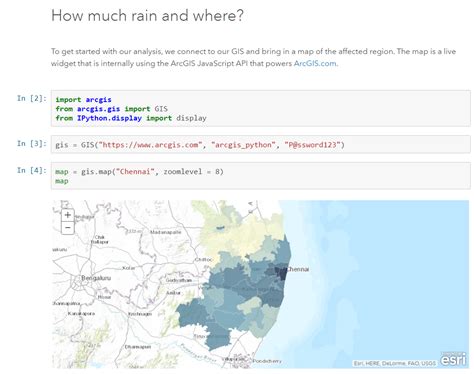The width and height of the screenshot is (474, 374).
Task: Click the 'How much rain and where?' heading
Action: coord(147,16)
